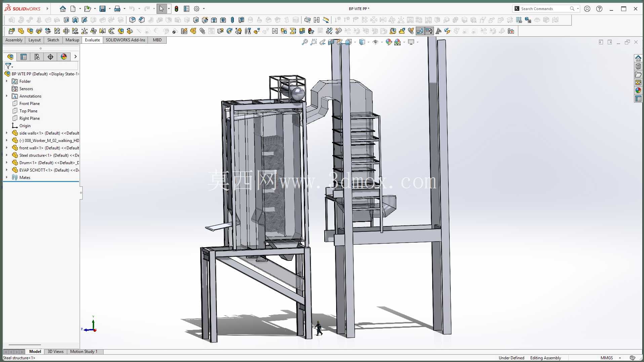Expand the Annotations tree node
Image resolution: width=644 pixels, height=362 pixels.
click(x=7, y=96)
